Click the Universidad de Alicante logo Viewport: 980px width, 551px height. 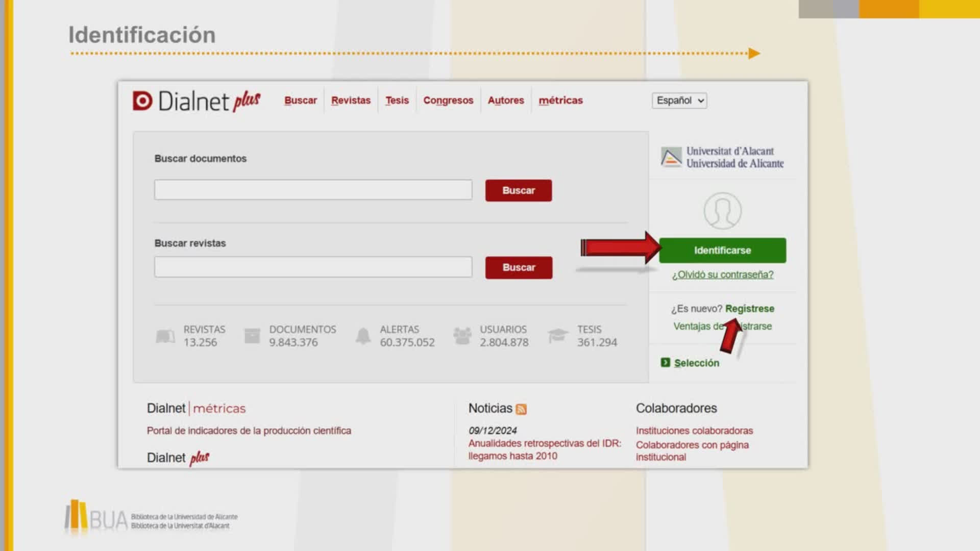(722, 157)
